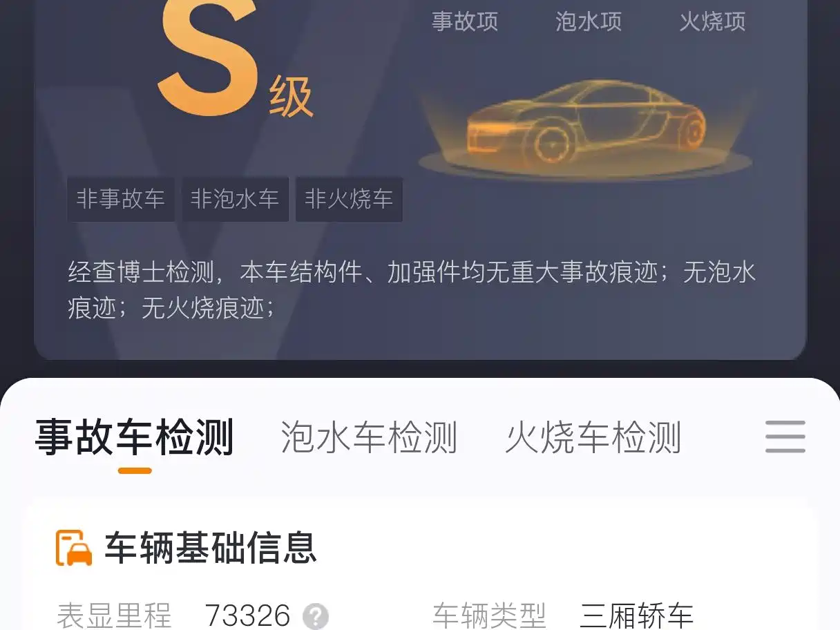
Task: Select the 事故项 column label
Action: pyautogui.click(x=465, y=21)
